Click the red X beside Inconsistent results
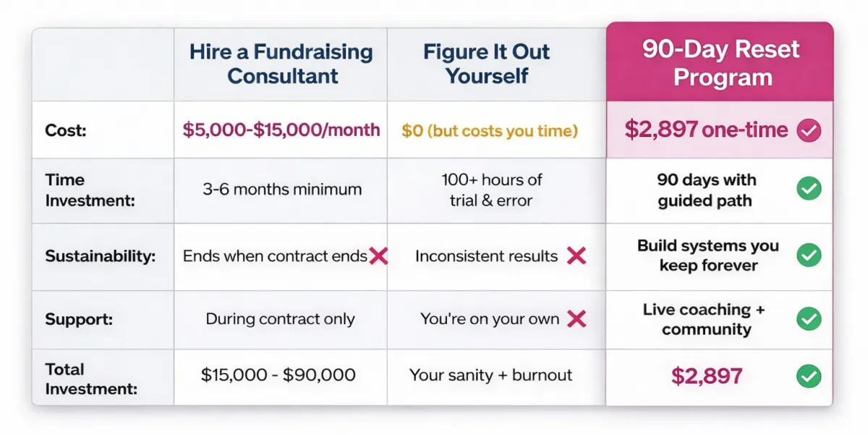This screenshot has width=868, height=435. 576,255
